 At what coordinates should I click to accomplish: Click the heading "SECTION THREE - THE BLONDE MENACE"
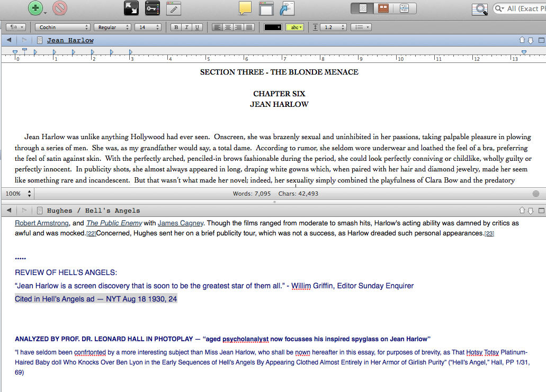click(x=279, y=72)
